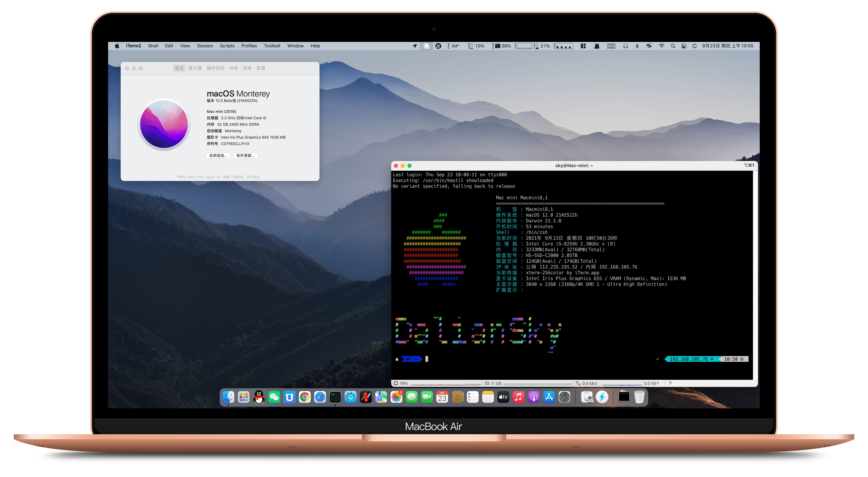Select the 概览 tab in About This Mac
The height and width of the screenshot is (477, 868).
tap(179, 68)
